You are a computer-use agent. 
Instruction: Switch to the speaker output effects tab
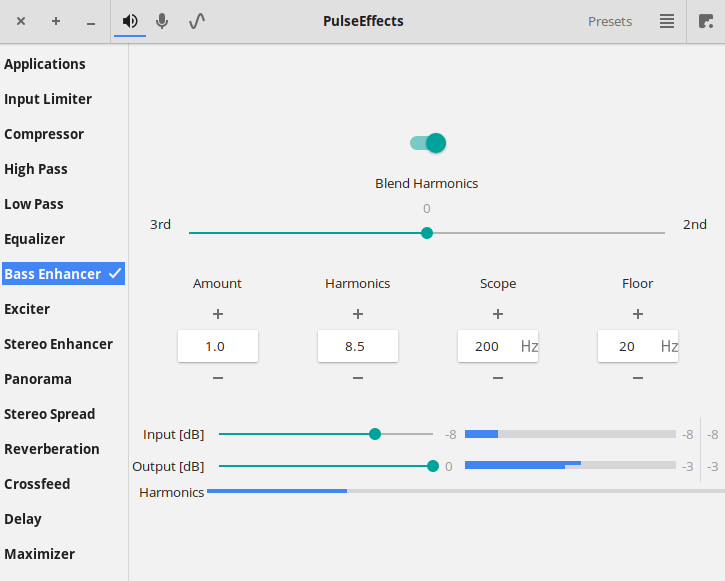pos(130,21)
